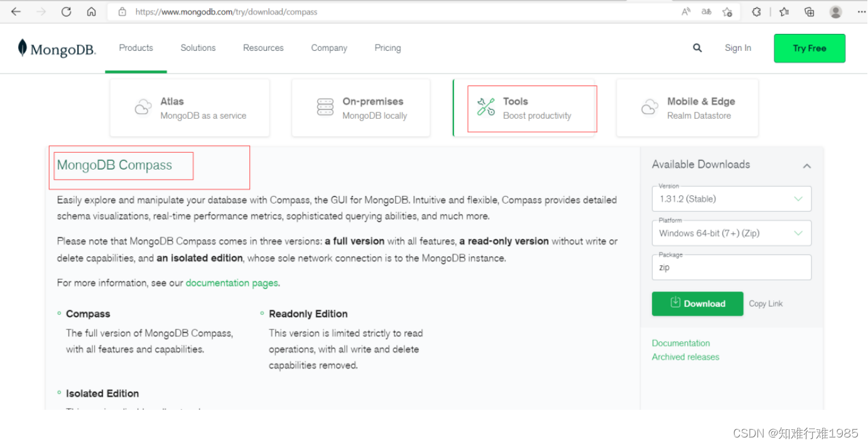
Task: Click the green Download button
Action: [698, 304]
